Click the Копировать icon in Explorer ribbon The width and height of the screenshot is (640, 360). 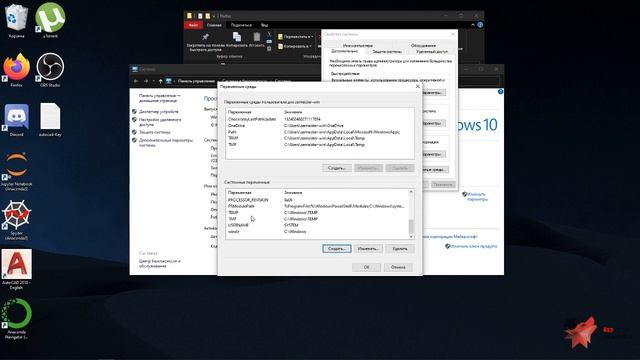pos(236,37)
